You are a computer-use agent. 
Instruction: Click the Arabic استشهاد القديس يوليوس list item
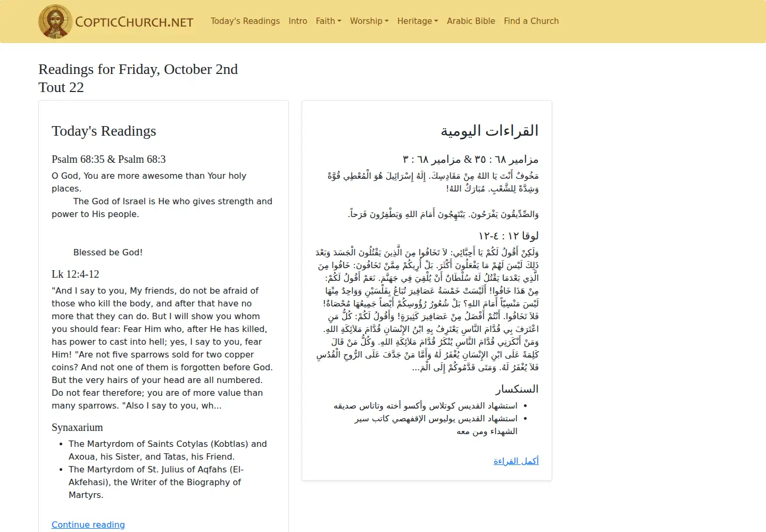coord(436,425)
